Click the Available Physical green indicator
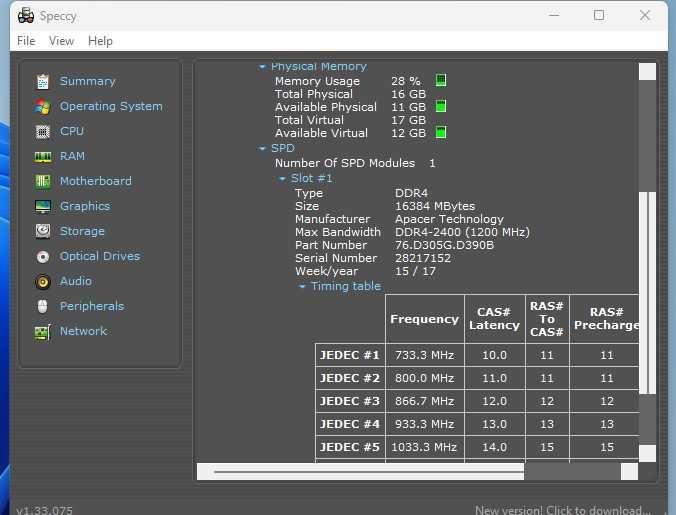 click(441, 106)
